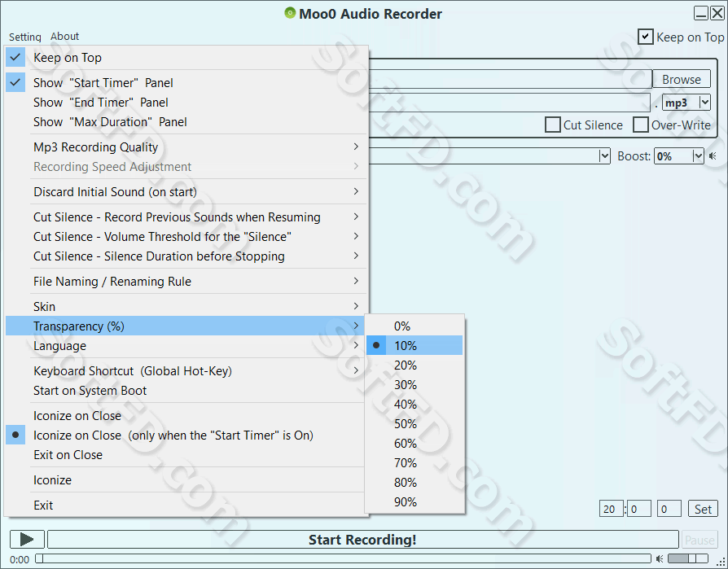Image resolution: width=728 pixels, height=569 pixels.
Task: Enable the Over-Write checkbox
Action: pyautogui.click(x=641, y=125)
